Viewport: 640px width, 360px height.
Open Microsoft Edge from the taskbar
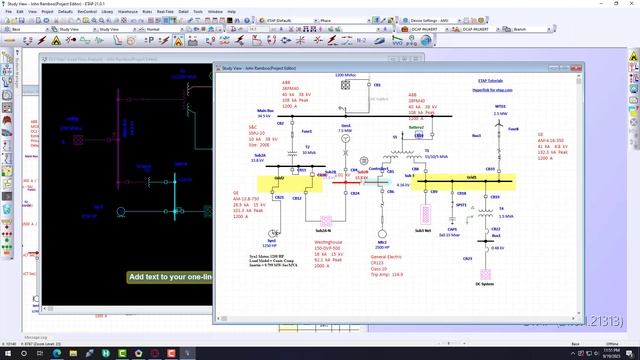point(57,353)
